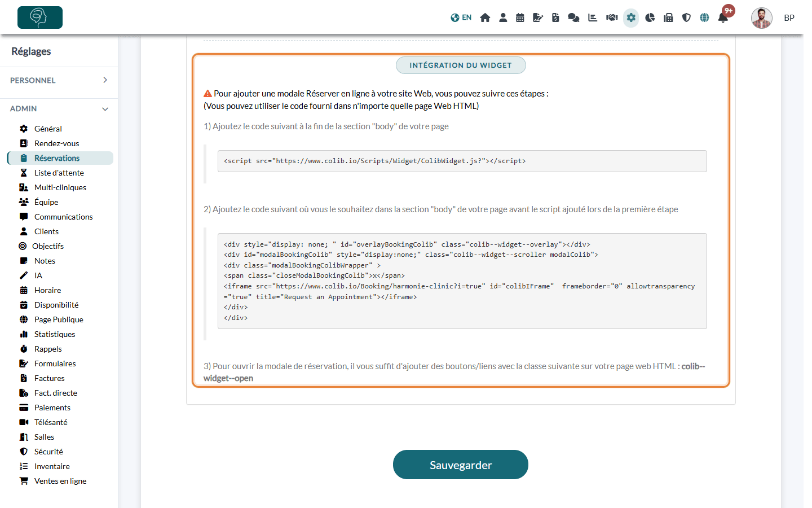The height and width of the screenshot is (508, 812).
Task: Go to Rendez-vous settings
Action: point(56,143)
